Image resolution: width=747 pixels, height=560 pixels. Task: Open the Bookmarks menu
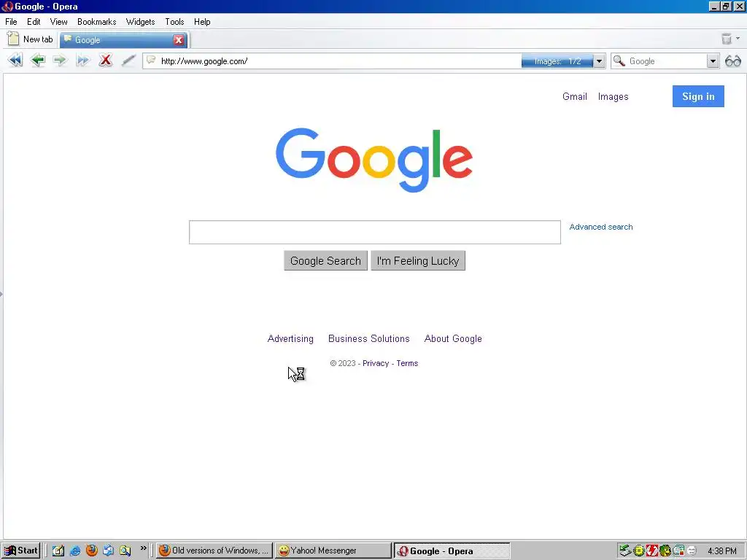(97, 22)
